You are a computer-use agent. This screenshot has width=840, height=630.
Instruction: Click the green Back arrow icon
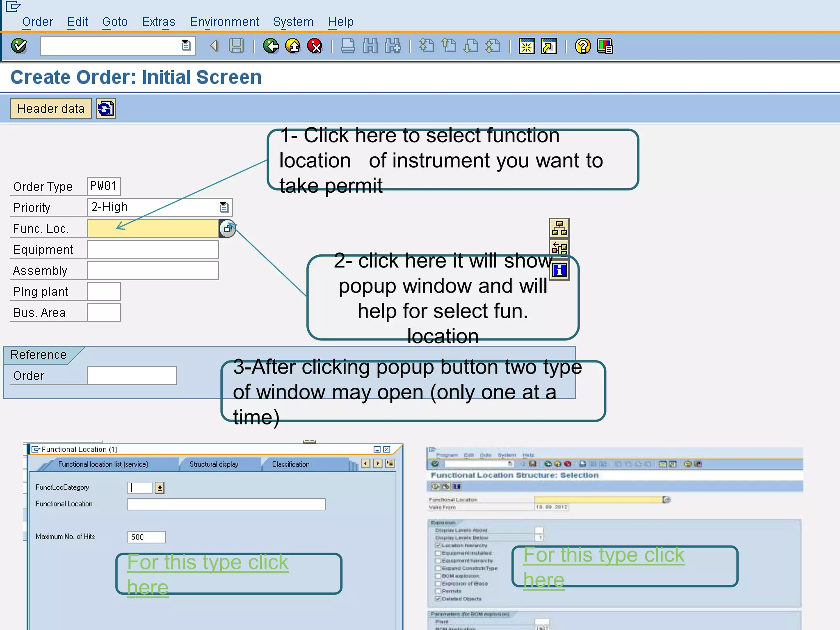271,46
